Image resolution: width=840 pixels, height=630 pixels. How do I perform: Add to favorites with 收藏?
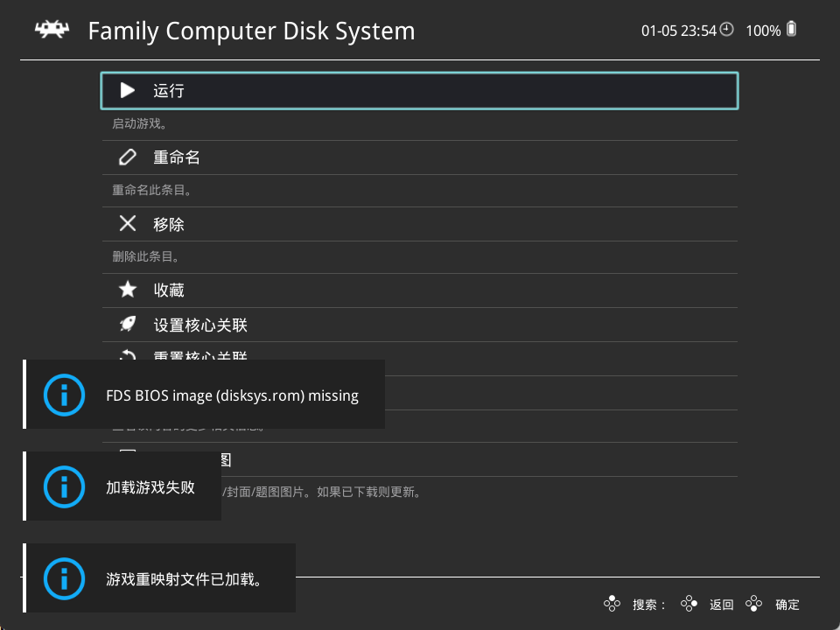(420, 290)
